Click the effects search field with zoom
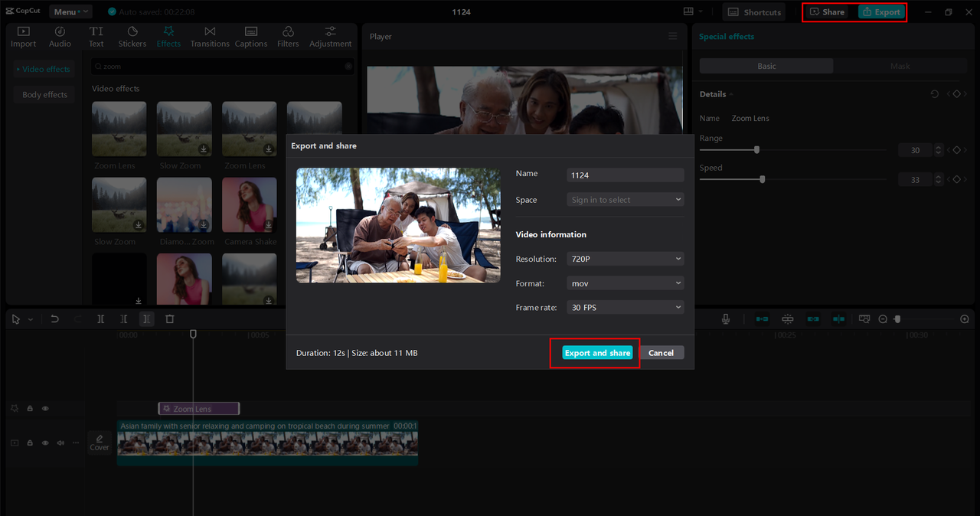980x516 pixels. [x=222, y=67]
